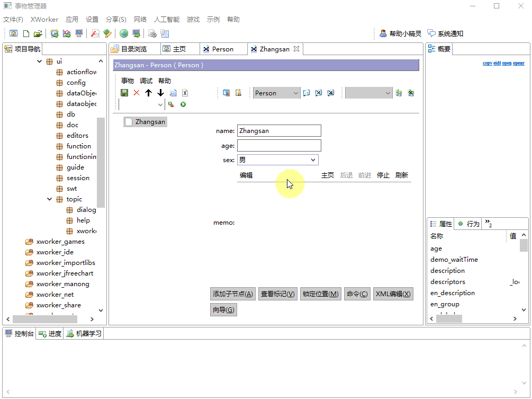The image size is (532, 399).
Task: Open the 文件(F) menu
Action: pyautogui.click(x=13, y=20)
